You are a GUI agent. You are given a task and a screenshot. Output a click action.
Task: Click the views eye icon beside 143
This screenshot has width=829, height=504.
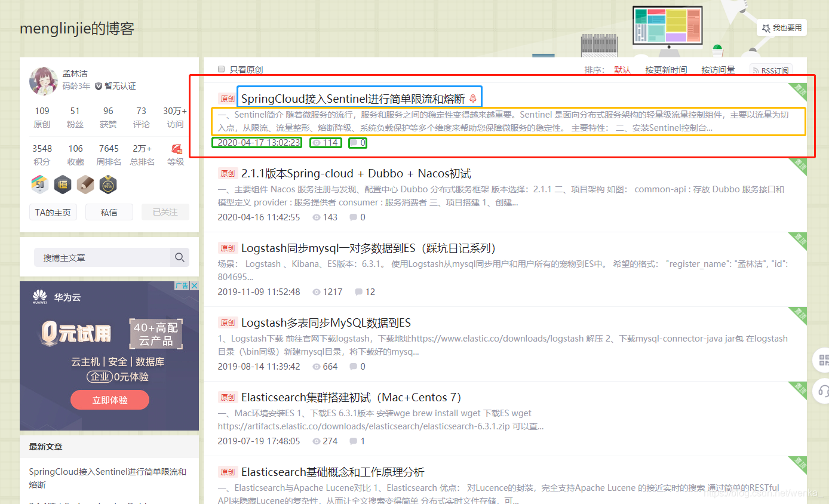pyautogui.click(x=317, y=217)
